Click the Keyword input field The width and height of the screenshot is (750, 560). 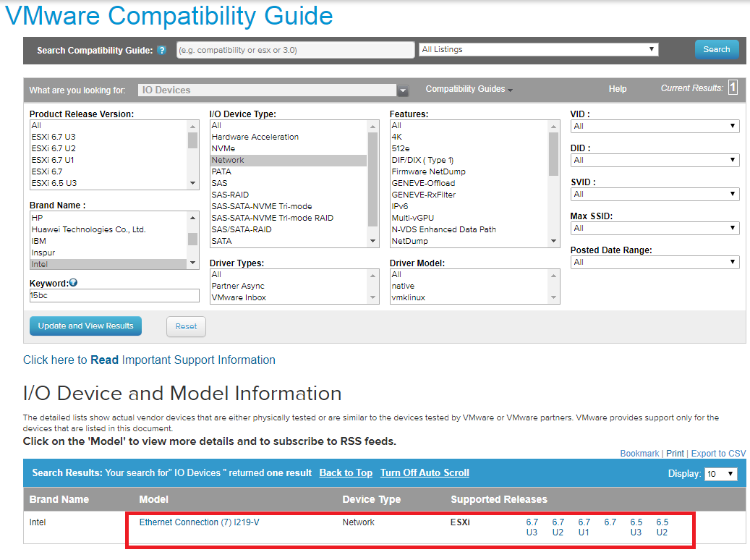coord(114,295)
